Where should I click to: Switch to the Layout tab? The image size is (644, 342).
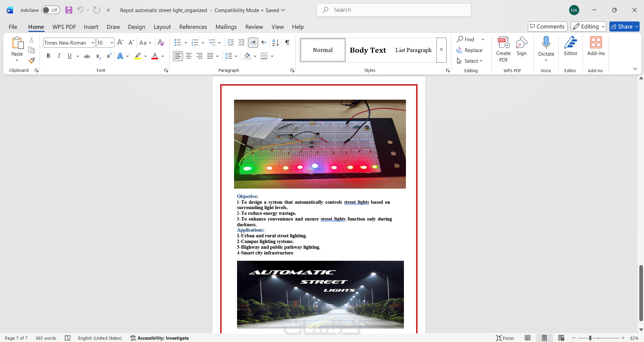162,27
